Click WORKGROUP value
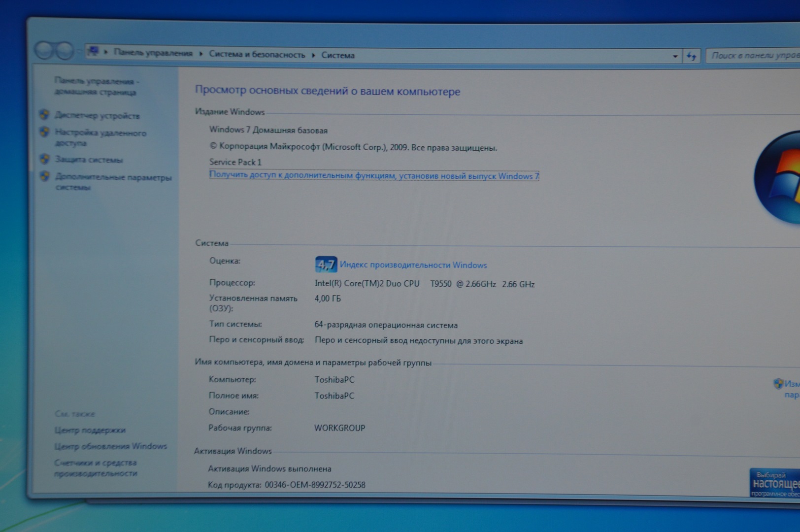 point(340,428)
